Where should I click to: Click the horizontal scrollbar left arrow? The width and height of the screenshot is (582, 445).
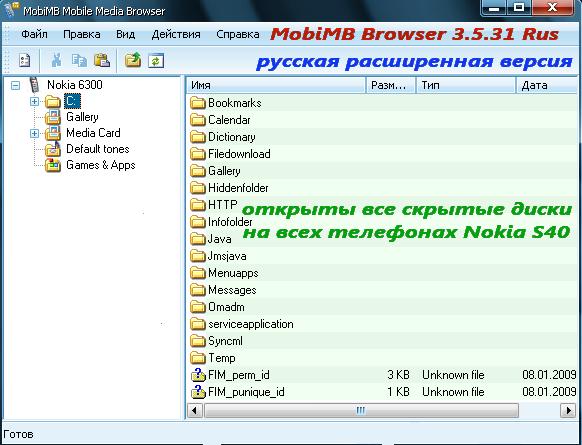pos(194,410)
